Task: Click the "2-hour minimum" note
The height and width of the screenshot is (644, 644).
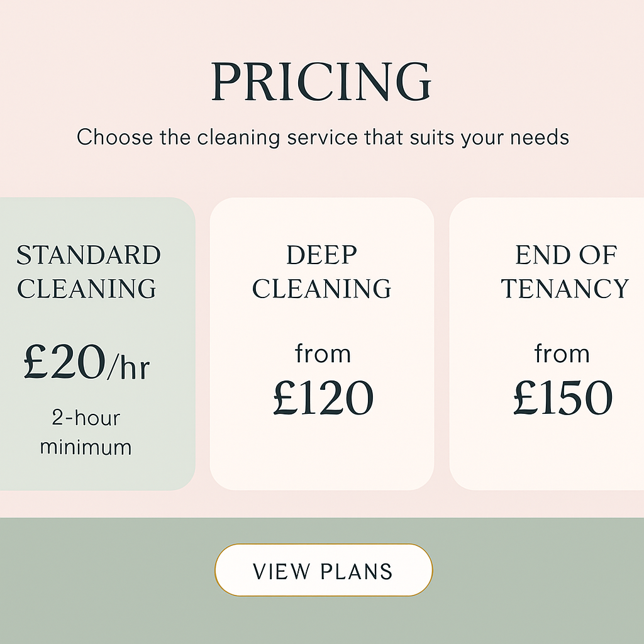Action: pyautogui.click(x=86, y=433)
